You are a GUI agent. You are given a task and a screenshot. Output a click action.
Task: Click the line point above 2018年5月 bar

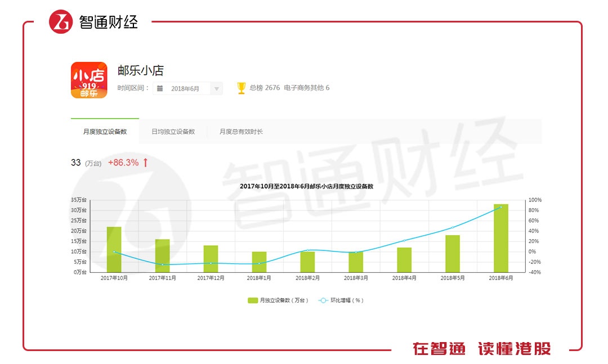tap(453, 227)
